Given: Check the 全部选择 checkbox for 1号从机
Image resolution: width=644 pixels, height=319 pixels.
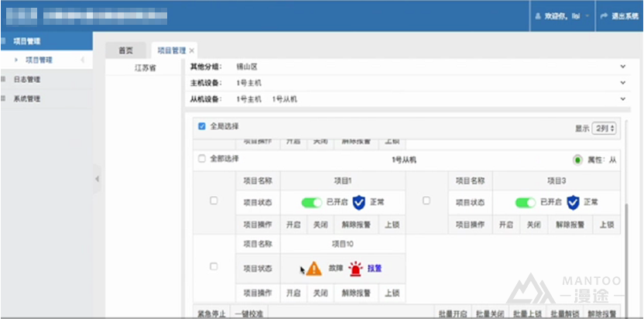Looking at the screenshot, I should (202, 159).
